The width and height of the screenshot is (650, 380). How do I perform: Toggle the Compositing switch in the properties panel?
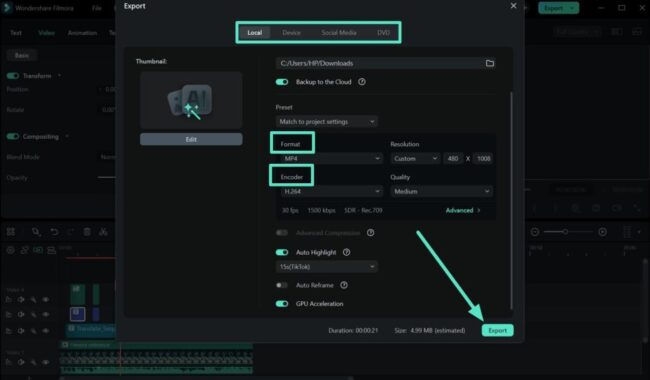pyautogui.click(x=13, y=136)
